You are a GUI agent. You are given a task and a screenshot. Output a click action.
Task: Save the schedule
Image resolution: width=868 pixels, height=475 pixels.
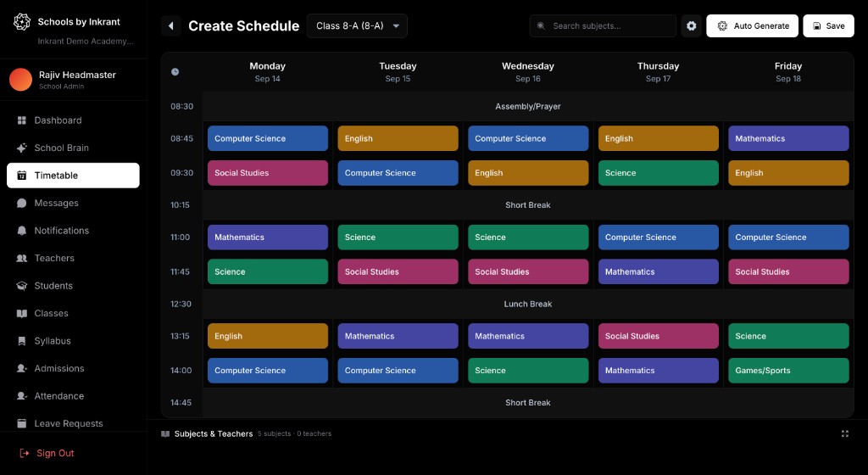click(829, 26)
